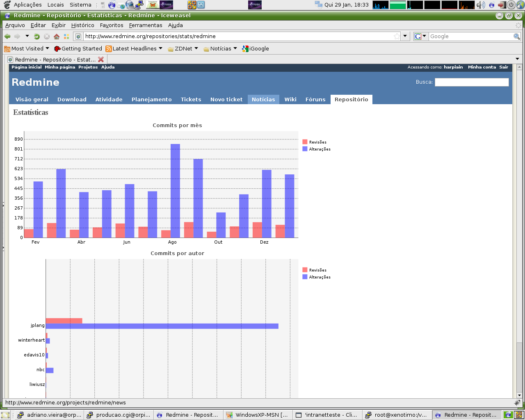The image size is (525, 420).
Task: Open the Aplicações system menu
Action: click(27, 5)
